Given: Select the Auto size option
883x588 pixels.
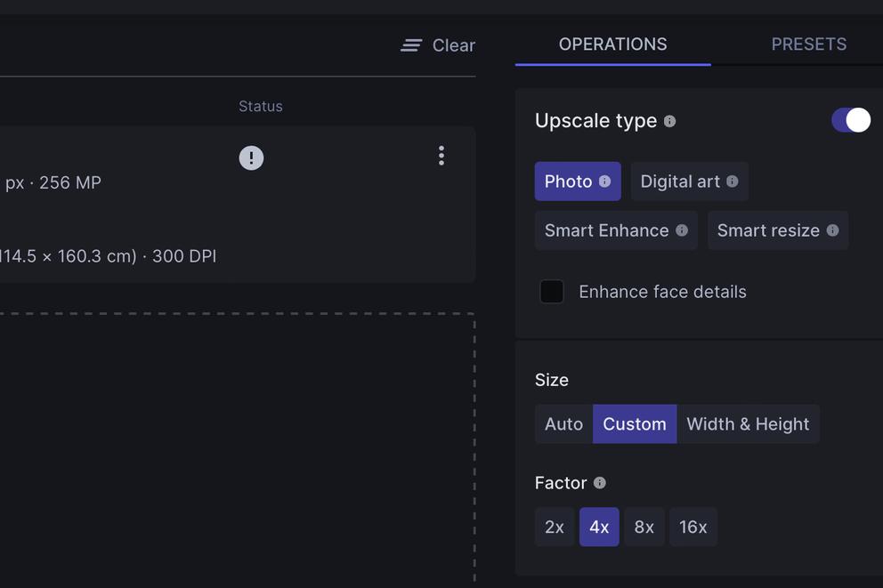Looking at the screenshot, I should click(x=563, y=424).
